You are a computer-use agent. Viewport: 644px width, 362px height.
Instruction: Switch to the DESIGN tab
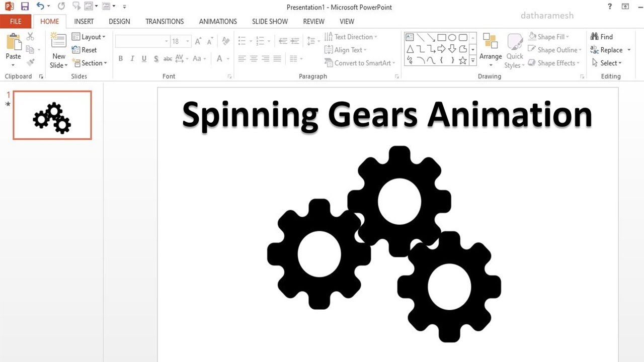[x=119, y=21]
